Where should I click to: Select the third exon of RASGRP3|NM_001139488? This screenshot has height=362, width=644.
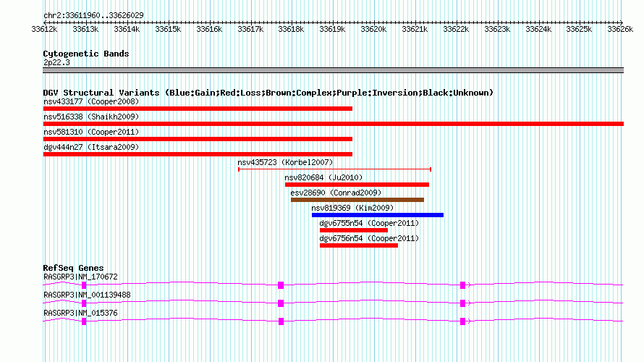tap(462, 303)
